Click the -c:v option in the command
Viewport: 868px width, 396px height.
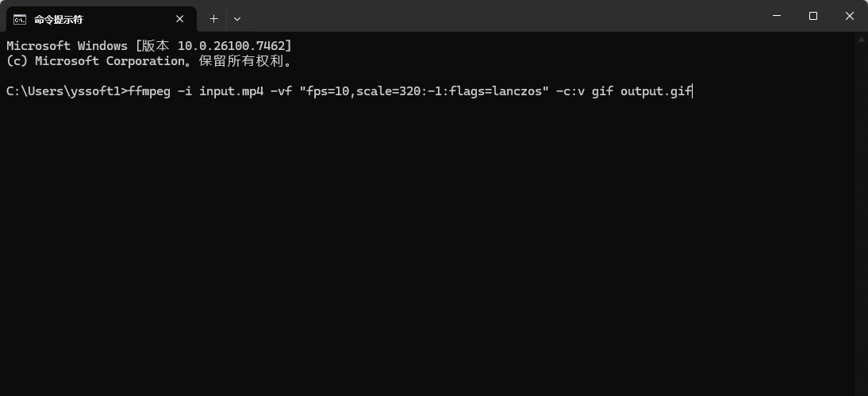(570, 91)
